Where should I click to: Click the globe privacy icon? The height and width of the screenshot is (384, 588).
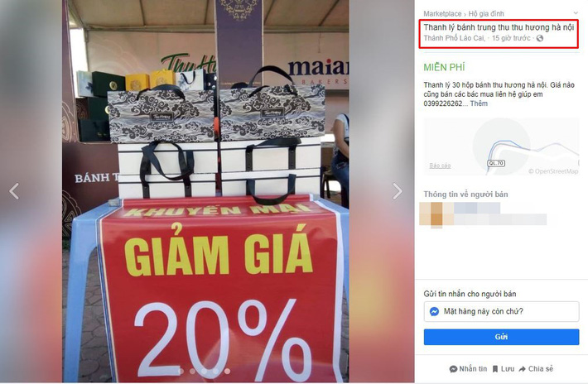pyautogui.click(x=540, y=38)
